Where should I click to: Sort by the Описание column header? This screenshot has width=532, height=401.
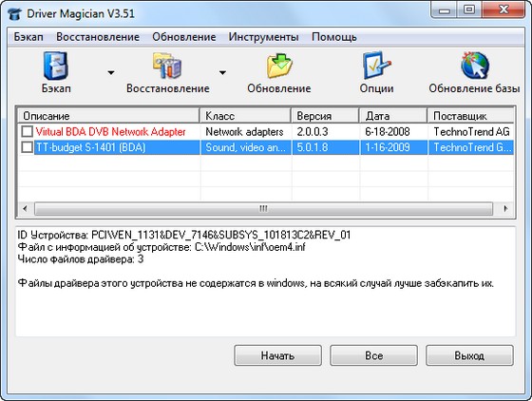point(108,116)
